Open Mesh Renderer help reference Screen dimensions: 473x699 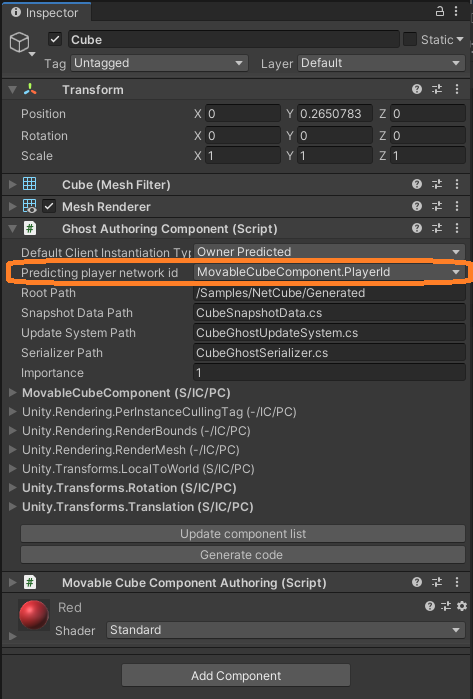pyautogui.click(x=417, y=206)
